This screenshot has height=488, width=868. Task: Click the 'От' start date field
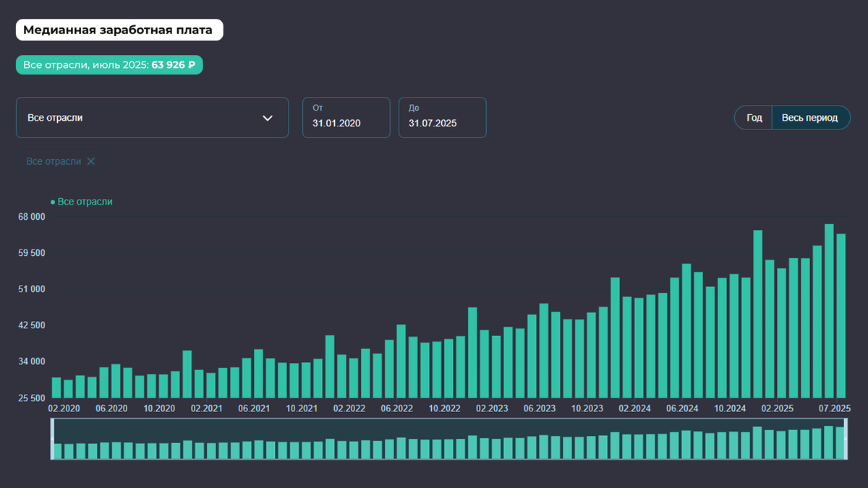tap(346, 117)
